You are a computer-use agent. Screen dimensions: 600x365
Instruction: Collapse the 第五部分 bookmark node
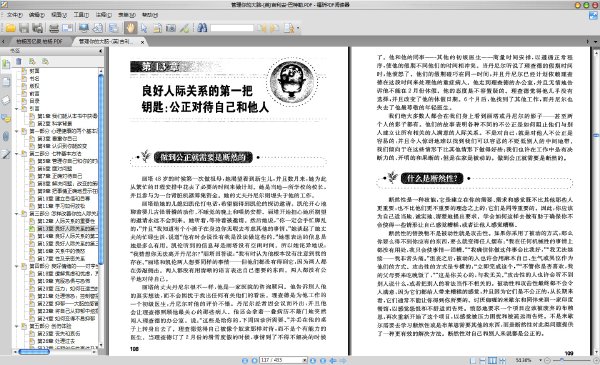pos(17,326)
